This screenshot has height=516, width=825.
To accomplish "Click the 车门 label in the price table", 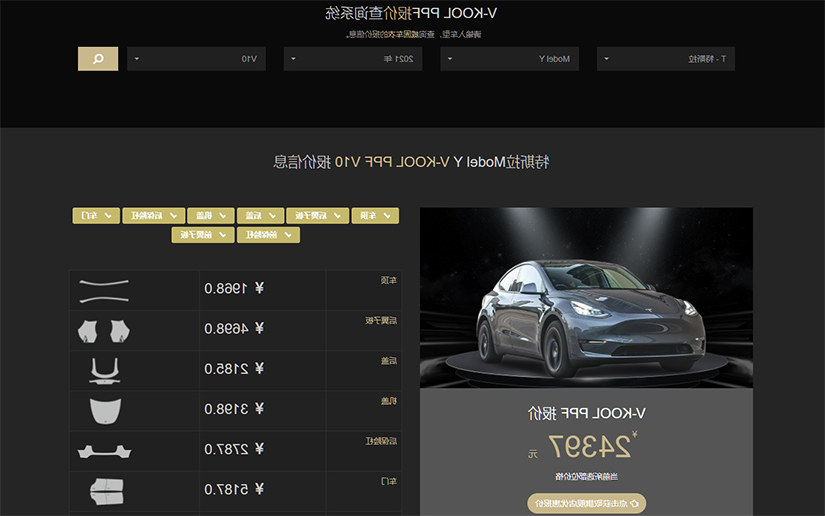I will pyautogui.click(x=389, y=481).
